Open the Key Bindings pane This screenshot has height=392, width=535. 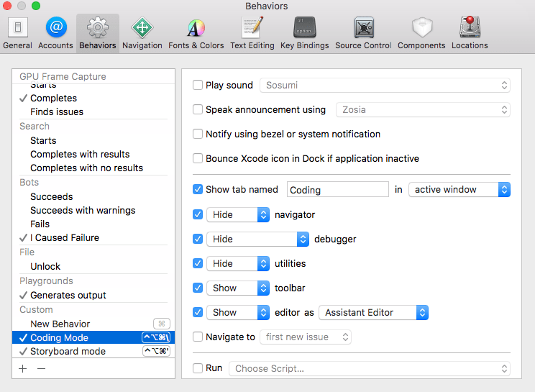point(304,33)
